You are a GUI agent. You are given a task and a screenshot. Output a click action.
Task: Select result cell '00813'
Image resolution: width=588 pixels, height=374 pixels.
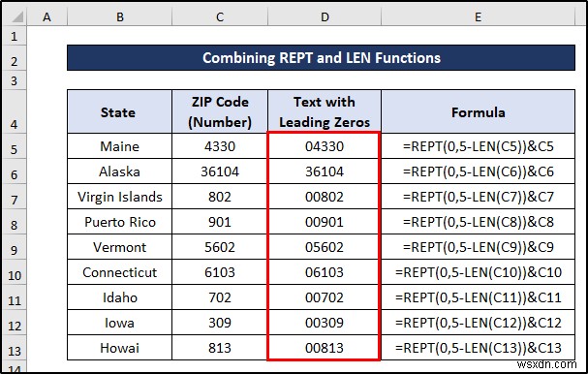pyautogui.click(x=325, y=348)
